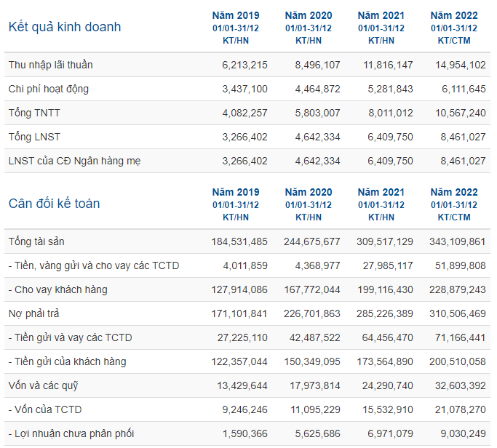Viewport: 497px width, 448px height.
Task: Click value 3,437,100 for Chi phí hoạt động
Action: click(244, 89)
